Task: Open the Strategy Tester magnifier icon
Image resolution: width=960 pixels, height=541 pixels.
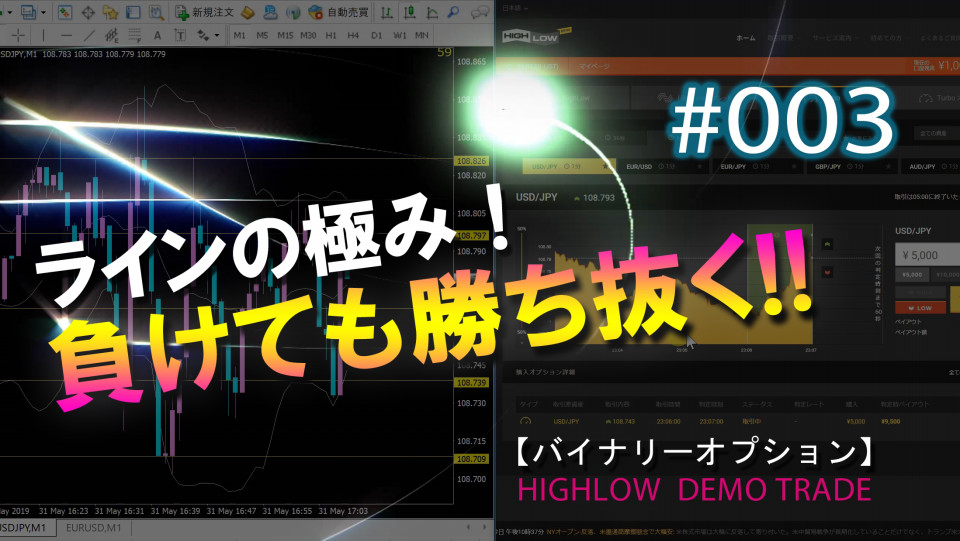Action: click(x=156, y=12)
